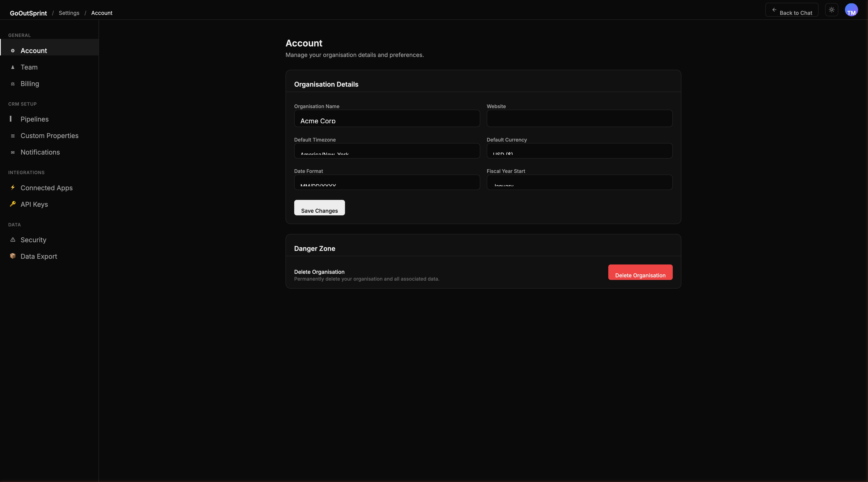The image size is (868, 482).
Task: Click the lightning icon beside Connected Apps
Action: [x=13, y=188]
